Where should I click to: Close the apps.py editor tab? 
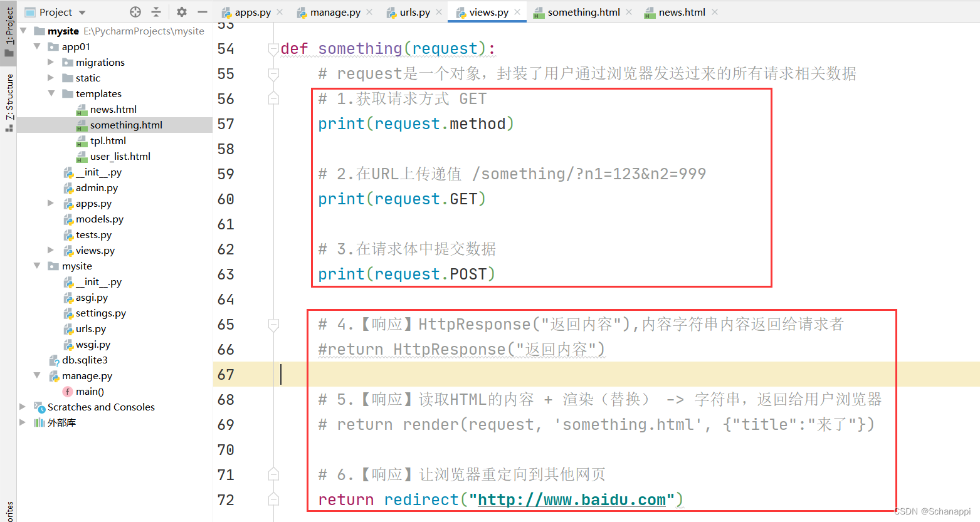(x=280, y=12)
